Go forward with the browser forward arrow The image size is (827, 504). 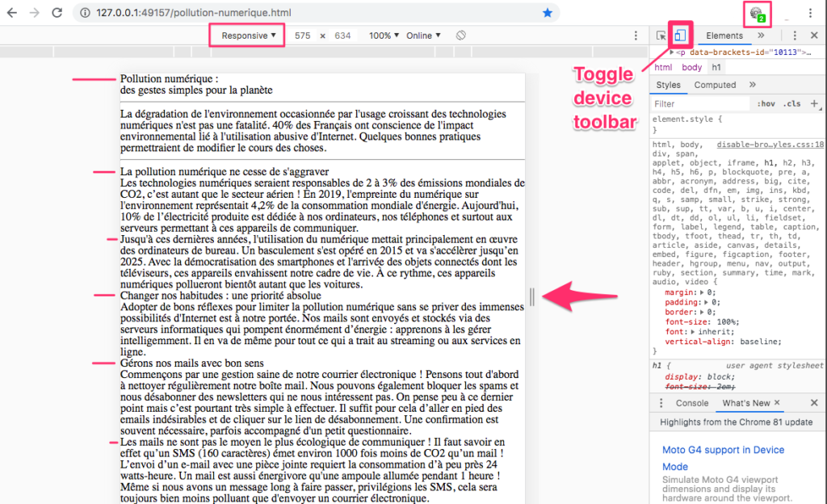coord(34,13)
